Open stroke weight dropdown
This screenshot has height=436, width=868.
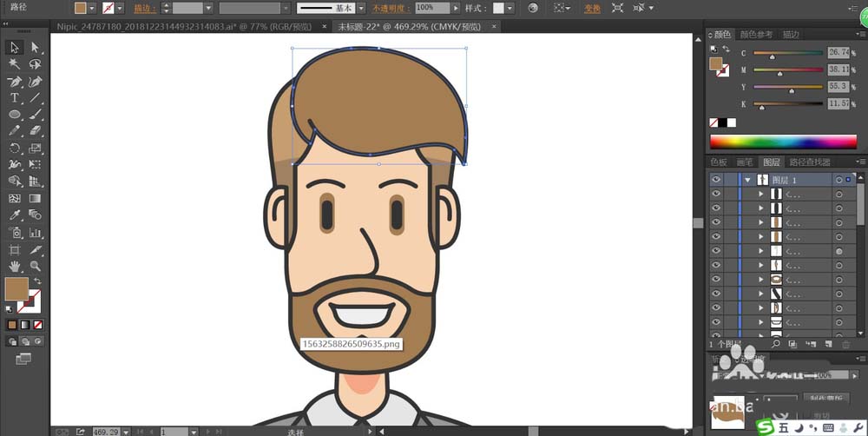208,9
